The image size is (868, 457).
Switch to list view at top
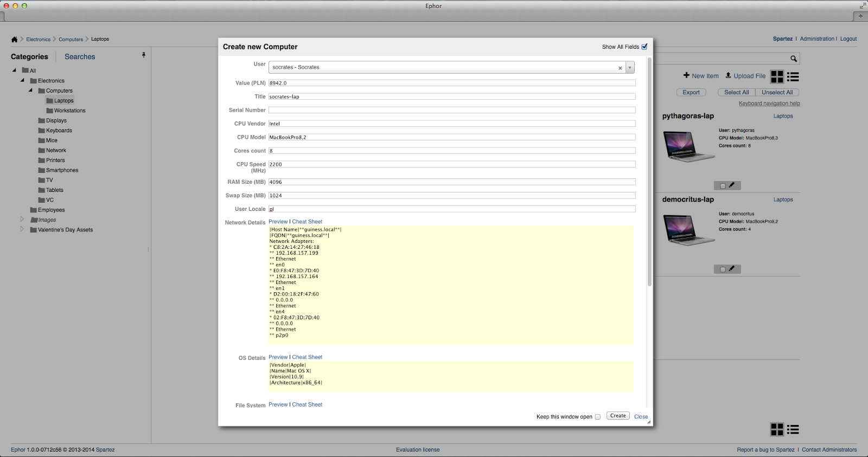(x=793, y=76)
